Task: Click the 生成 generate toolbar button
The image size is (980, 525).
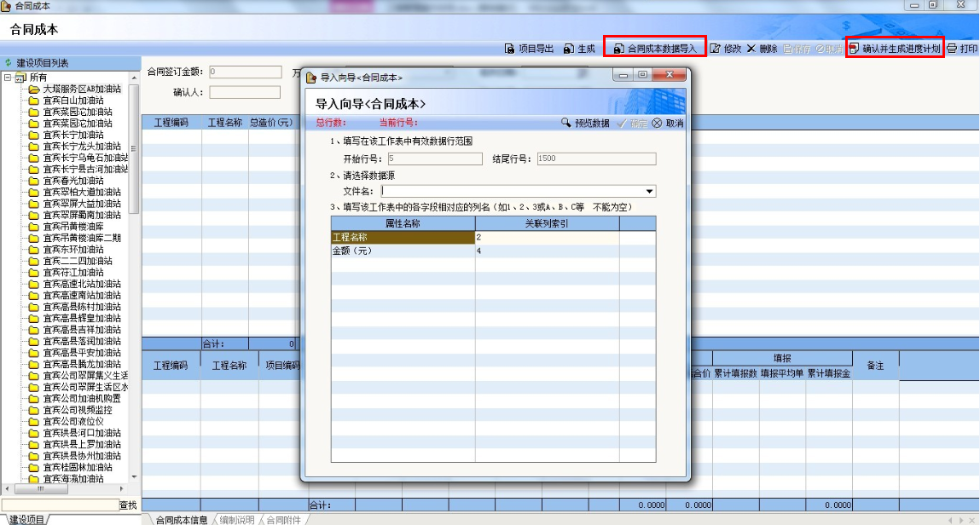Action: click(579, 49)
